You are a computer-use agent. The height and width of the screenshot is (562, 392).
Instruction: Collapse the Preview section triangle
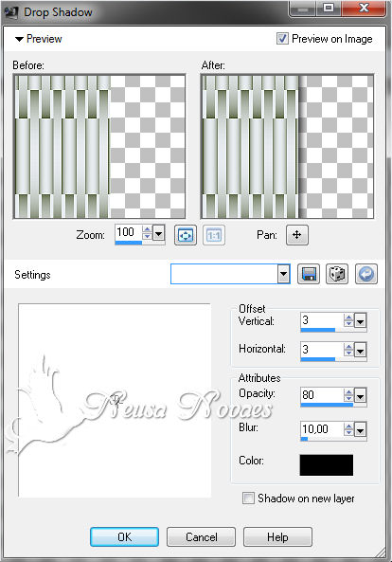19,39
